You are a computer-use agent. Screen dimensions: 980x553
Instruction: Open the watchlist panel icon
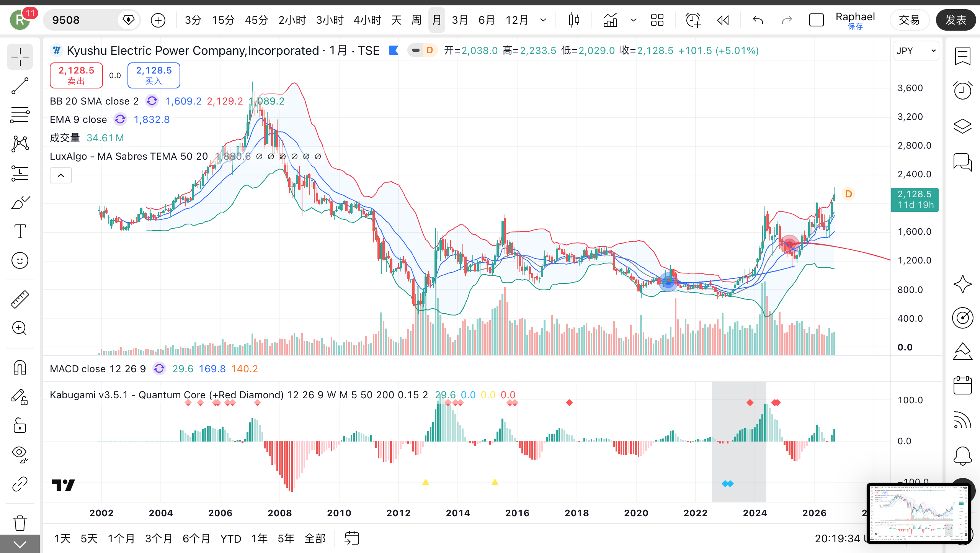point(962,56)
